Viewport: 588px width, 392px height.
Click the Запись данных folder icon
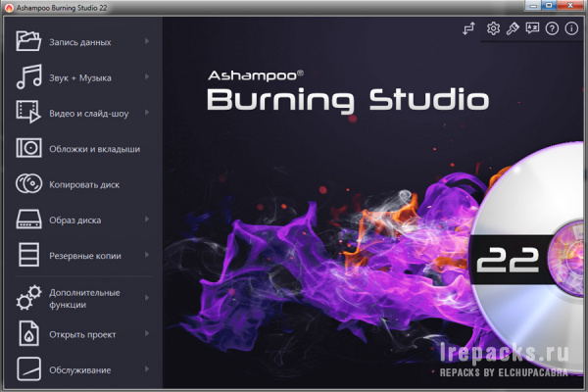point(28,41)
